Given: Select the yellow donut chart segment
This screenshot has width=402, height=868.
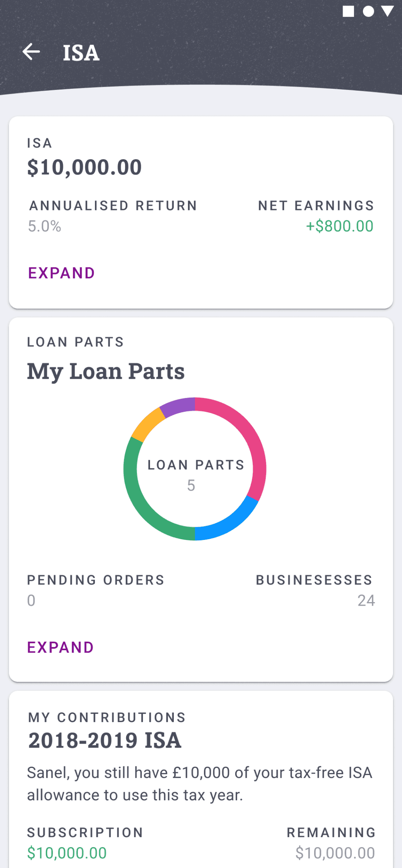Looking at the screenshot, I should 147,423.
